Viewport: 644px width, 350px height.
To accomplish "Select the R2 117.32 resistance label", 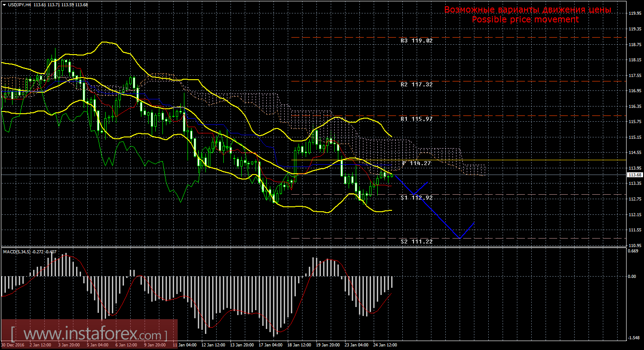I will coord(416,84).
